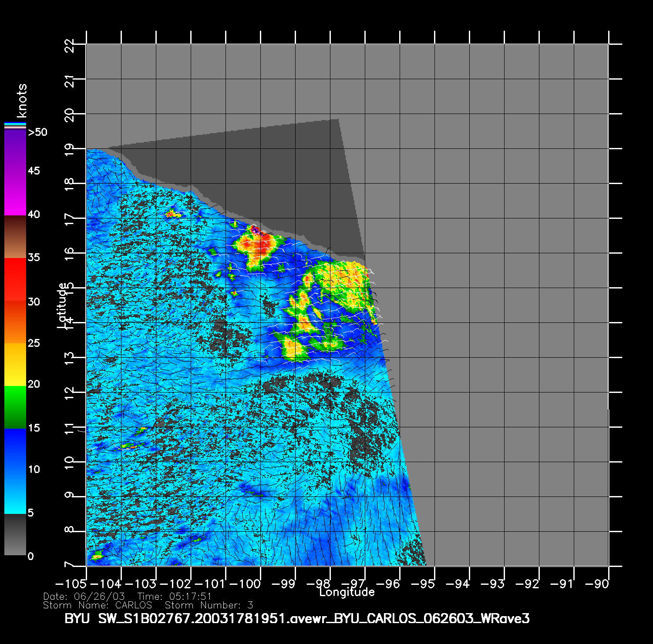Screen dimensions: 653x644
Task: Click the purple-magenta 40–50 knots color band
Action: click(15, 173)
